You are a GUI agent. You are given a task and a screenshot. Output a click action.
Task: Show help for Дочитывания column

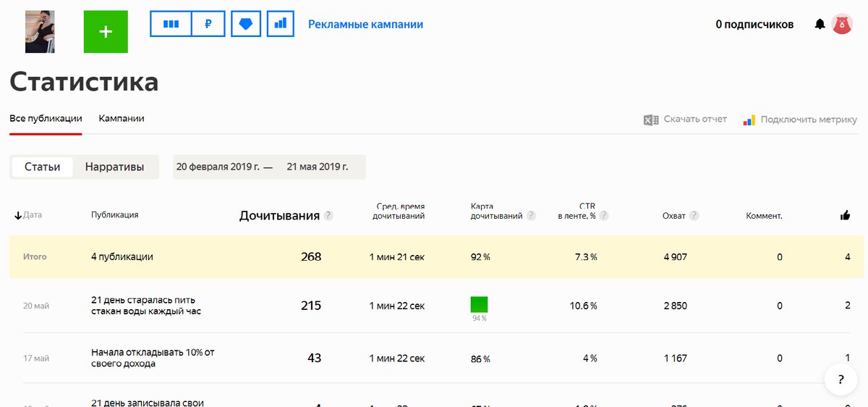pos(328,216)
